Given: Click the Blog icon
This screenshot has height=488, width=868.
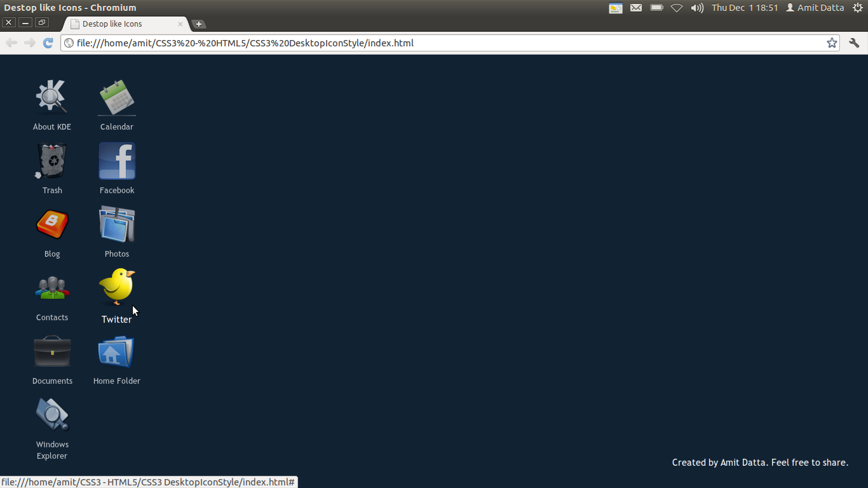Looking at the screenshot, I should pos(51,224).
